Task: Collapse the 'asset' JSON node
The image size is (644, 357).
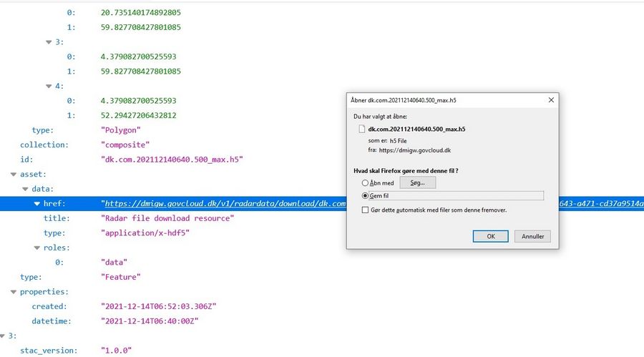Action: pos(13,174)
